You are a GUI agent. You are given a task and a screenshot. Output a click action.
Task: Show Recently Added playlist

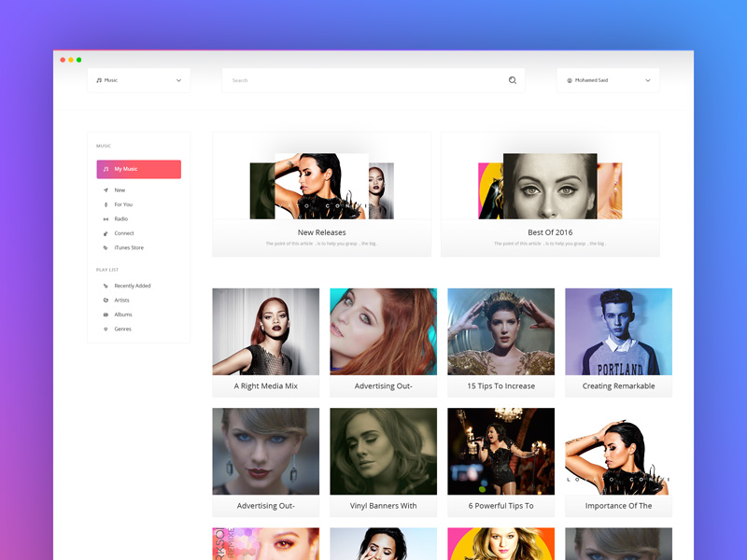[x=133, y=286]
